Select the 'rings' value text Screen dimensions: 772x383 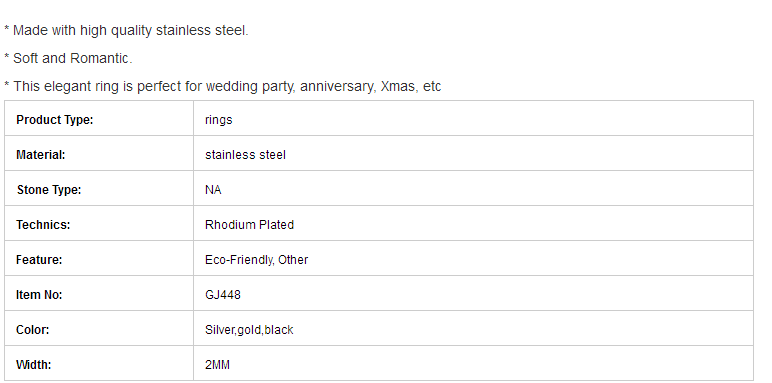pyautogui.click(x=219, y=120)
